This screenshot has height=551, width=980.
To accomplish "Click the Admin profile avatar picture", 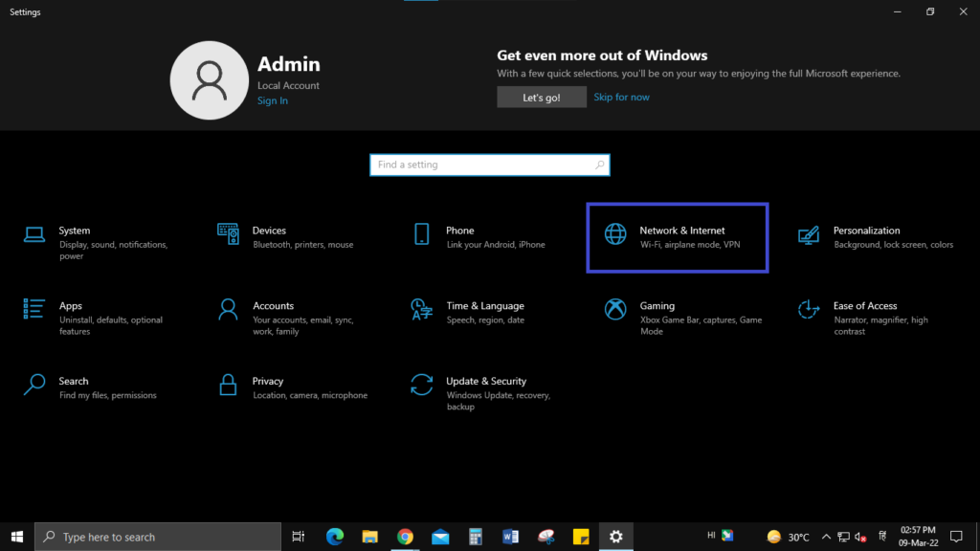I will pyautogui.click(x=210, y=80).
